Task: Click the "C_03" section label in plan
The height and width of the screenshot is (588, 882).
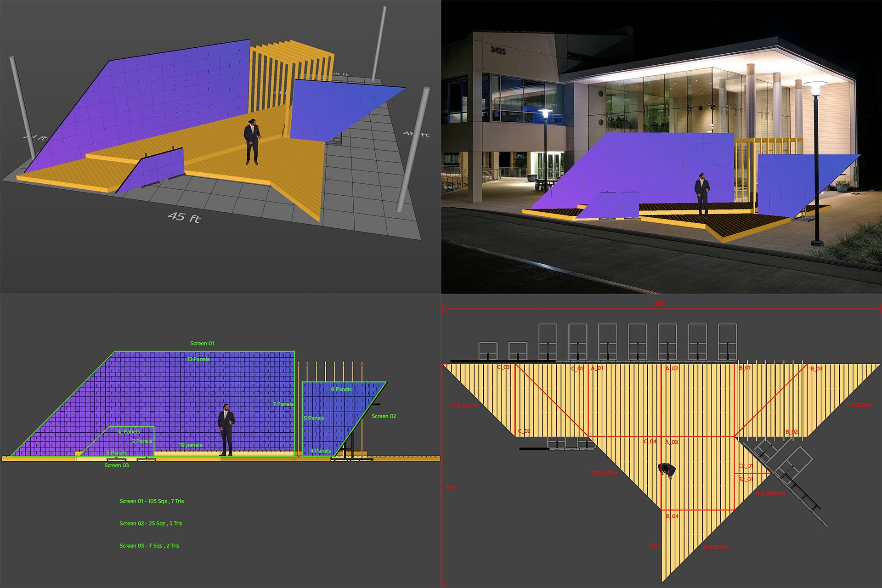Action: (503, 367)
